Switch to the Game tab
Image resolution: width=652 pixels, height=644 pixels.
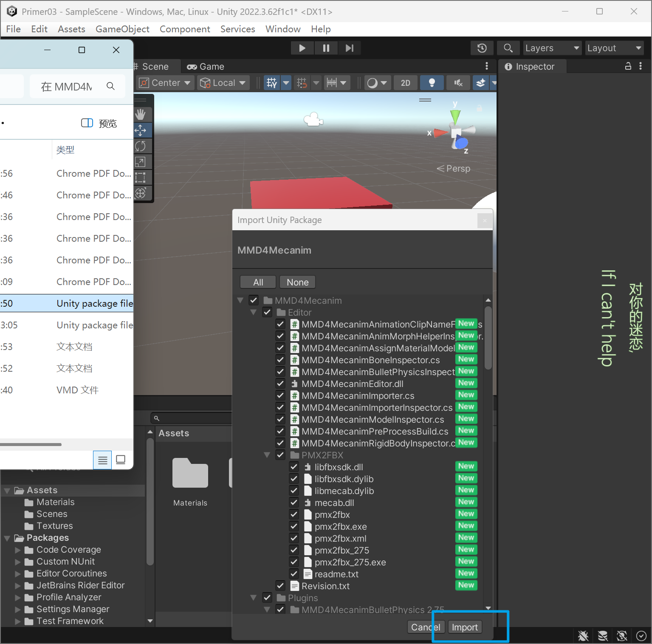pos(206,67)
